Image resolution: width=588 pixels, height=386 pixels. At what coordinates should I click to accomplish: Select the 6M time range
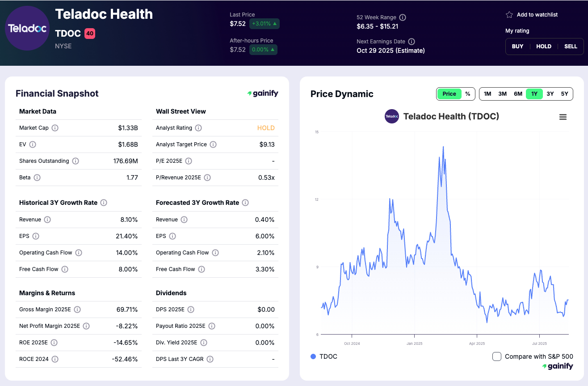tap(518, 94)
